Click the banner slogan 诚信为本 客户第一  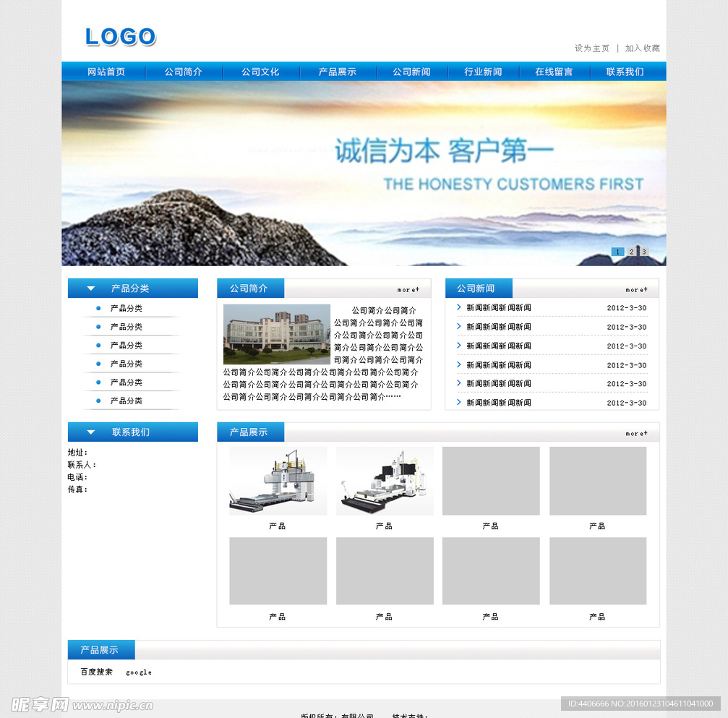(445, 151)
